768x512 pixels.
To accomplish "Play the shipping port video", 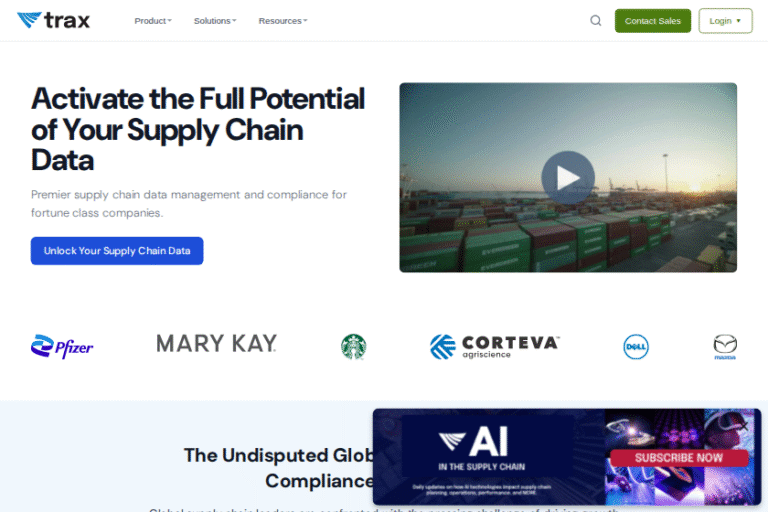I will [x=568, y=177].
